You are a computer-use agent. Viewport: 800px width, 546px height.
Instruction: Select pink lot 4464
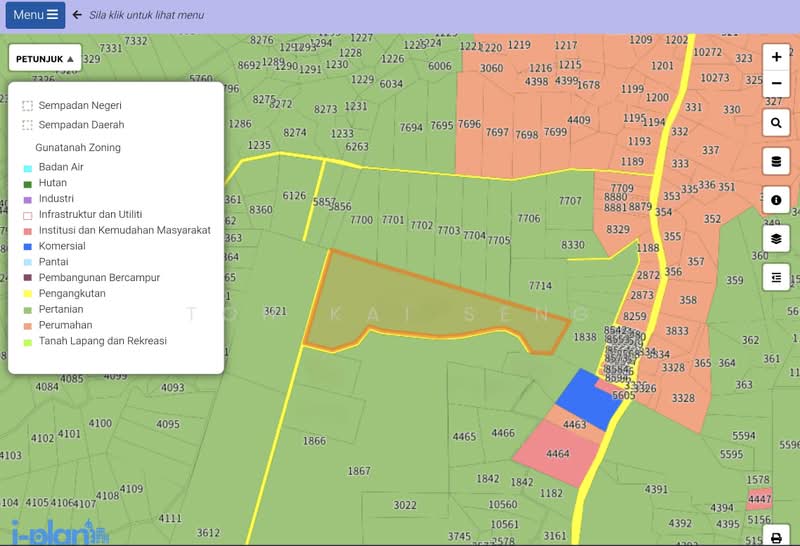tap(558, 454)
